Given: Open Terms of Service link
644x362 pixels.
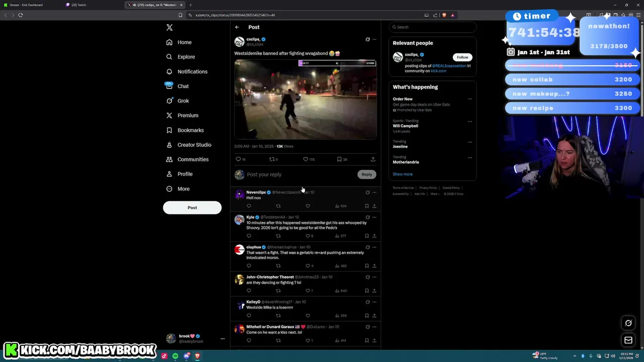Looking at the screenshot, I should pyautogui.click(x=403, y=188).
